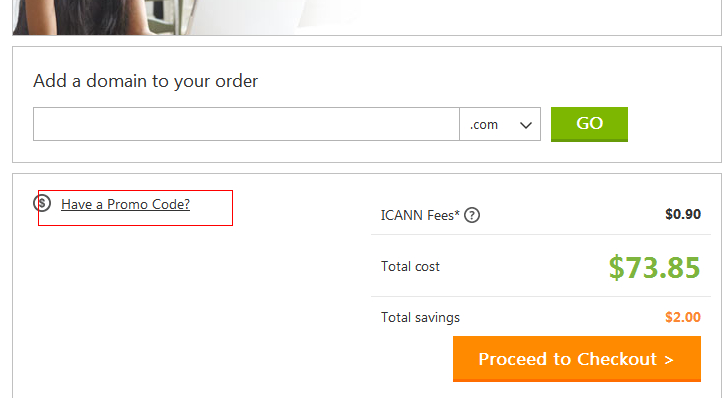Click the orange Proceed to Checkout button

click(577, 359)
